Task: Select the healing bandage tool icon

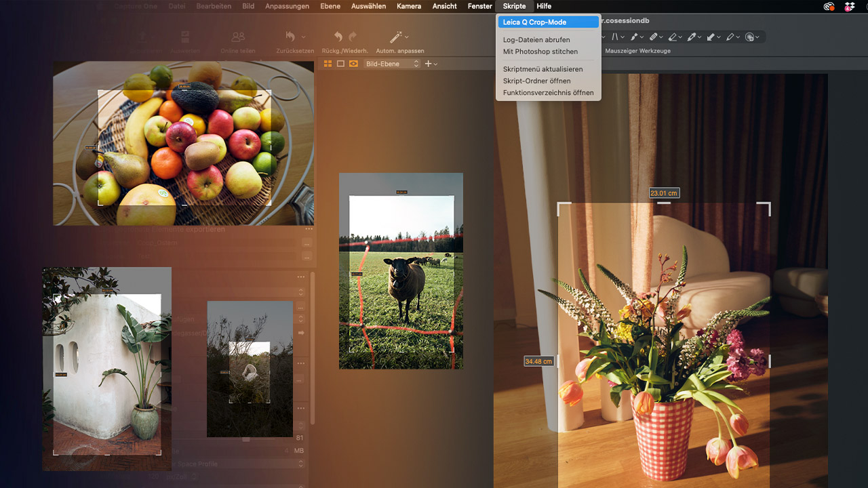Action: [653, 37]
